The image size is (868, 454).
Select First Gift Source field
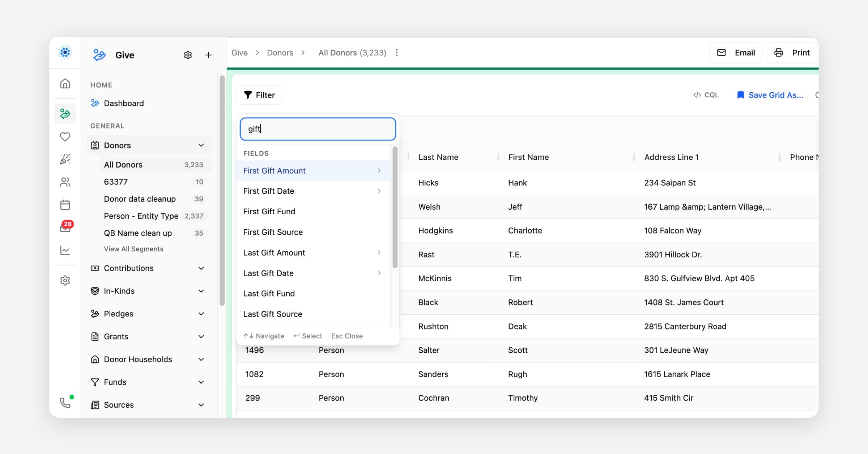click(x=313, y=232)
